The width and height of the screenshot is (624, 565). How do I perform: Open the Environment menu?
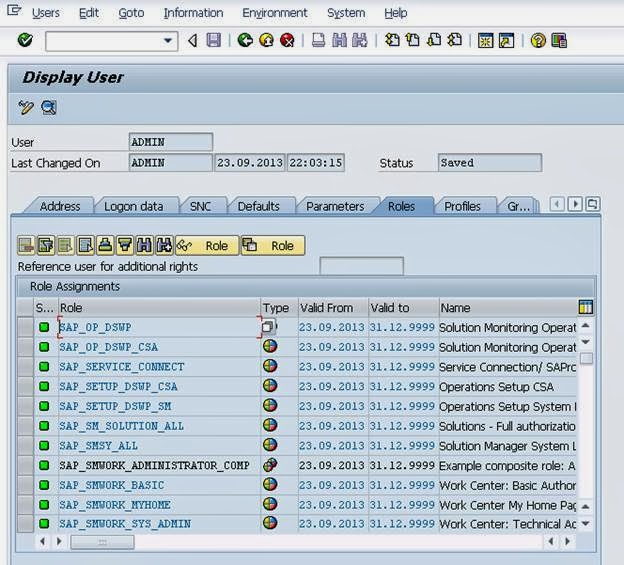coord(275,13)
